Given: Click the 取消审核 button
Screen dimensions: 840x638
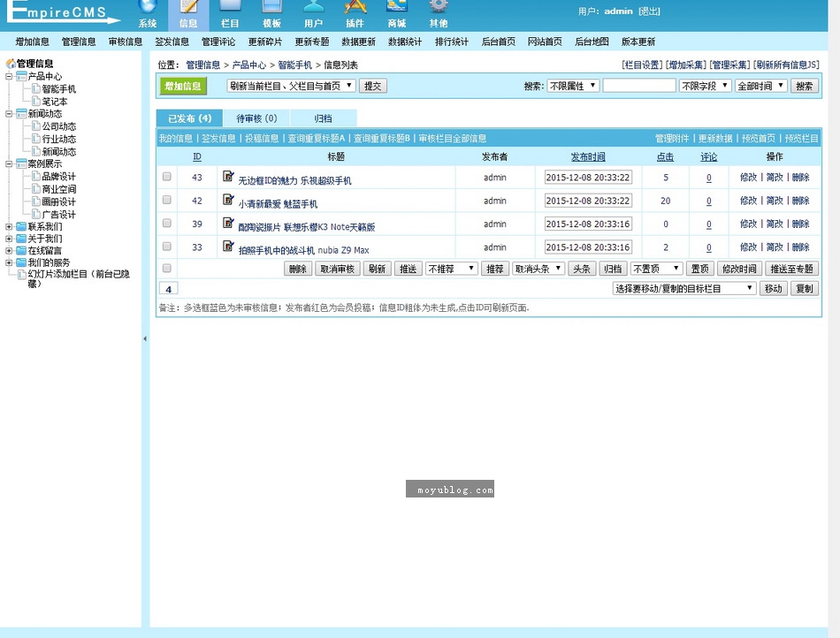Looking at the screenshot, I should (338, 269).
